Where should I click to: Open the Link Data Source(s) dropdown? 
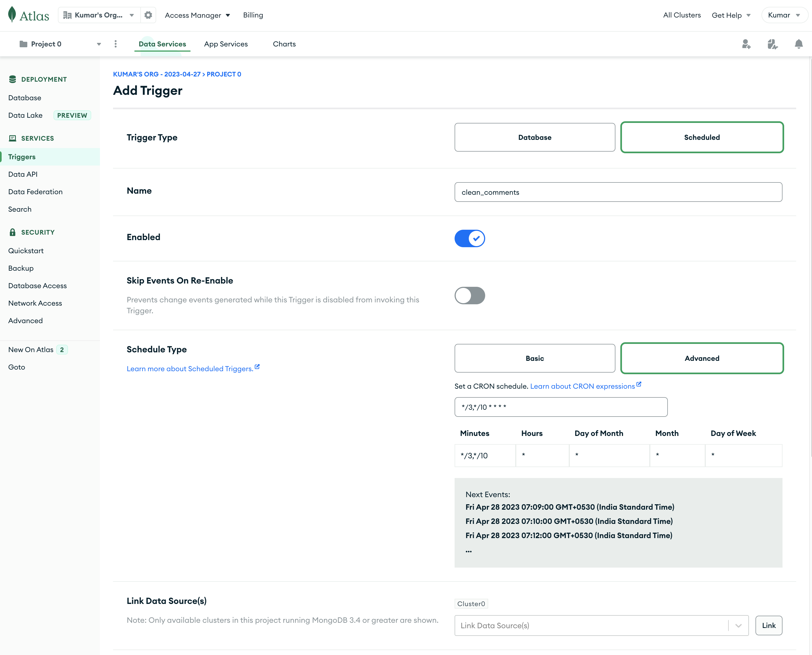pos(601,626)
